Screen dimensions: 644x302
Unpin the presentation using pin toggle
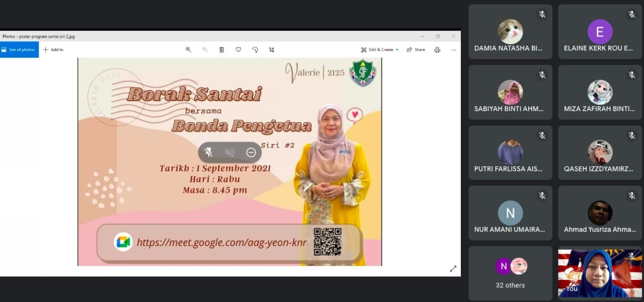(208, 153)
